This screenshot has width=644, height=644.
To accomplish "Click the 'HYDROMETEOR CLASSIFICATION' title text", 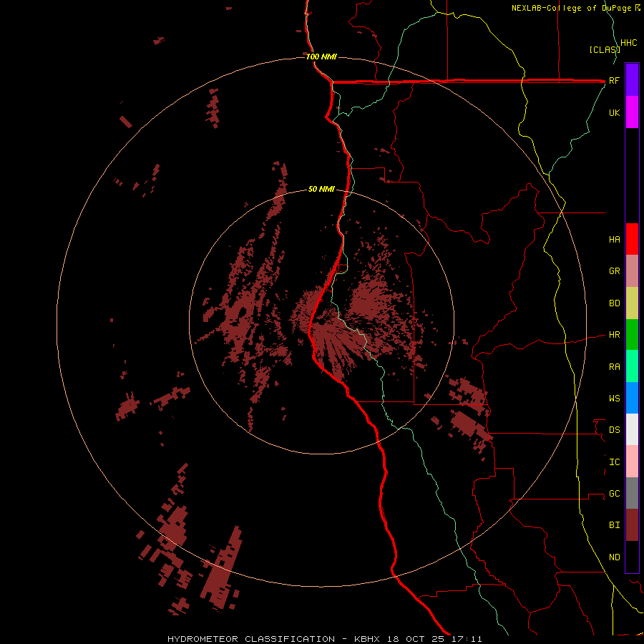I will point(251,639).
